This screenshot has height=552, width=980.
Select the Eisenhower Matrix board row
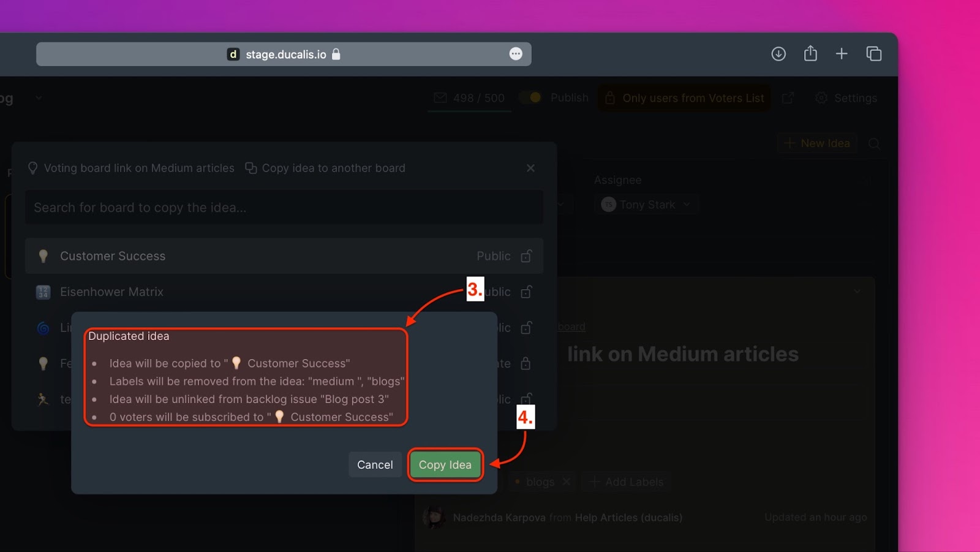coord(284,292)
